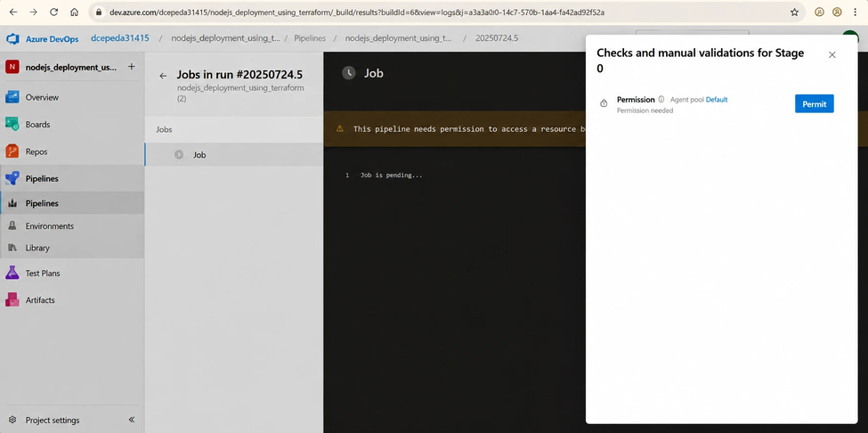This screenshot has height=433, width=868.
Task: Click the warning triangle icon in banner
Action: tap(340, 128)
